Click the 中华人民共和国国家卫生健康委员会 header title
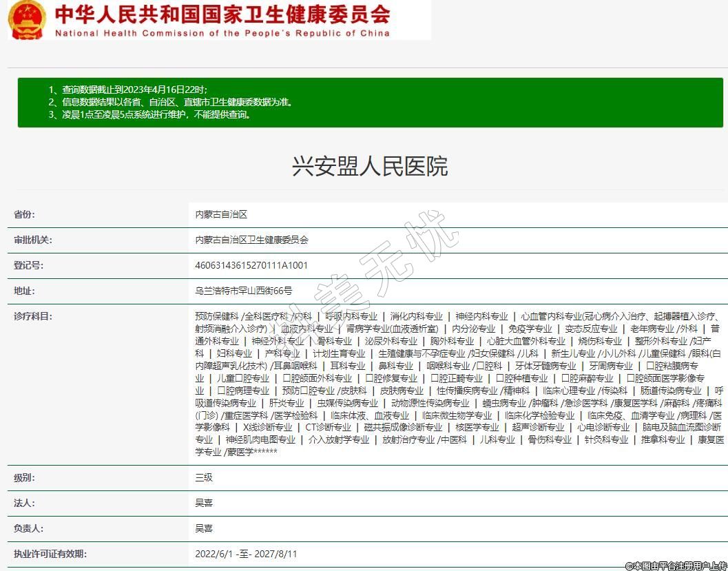The image size is (728, 571). (222, 14)
